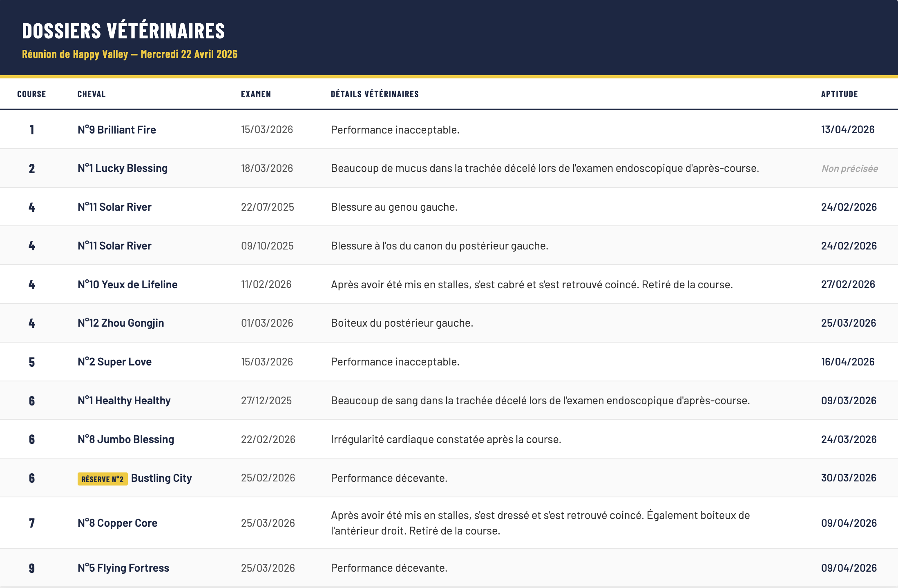Click the Réunion de Happy Valley subtitle
The image size is (898, 588).
pyautogui.click(x=130, y=54)
